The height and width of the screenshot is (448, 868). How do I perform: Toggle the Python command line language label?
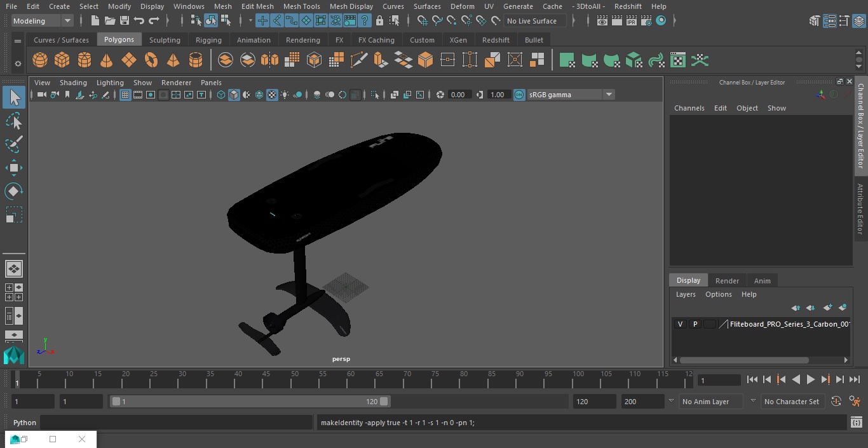[25, 423]
